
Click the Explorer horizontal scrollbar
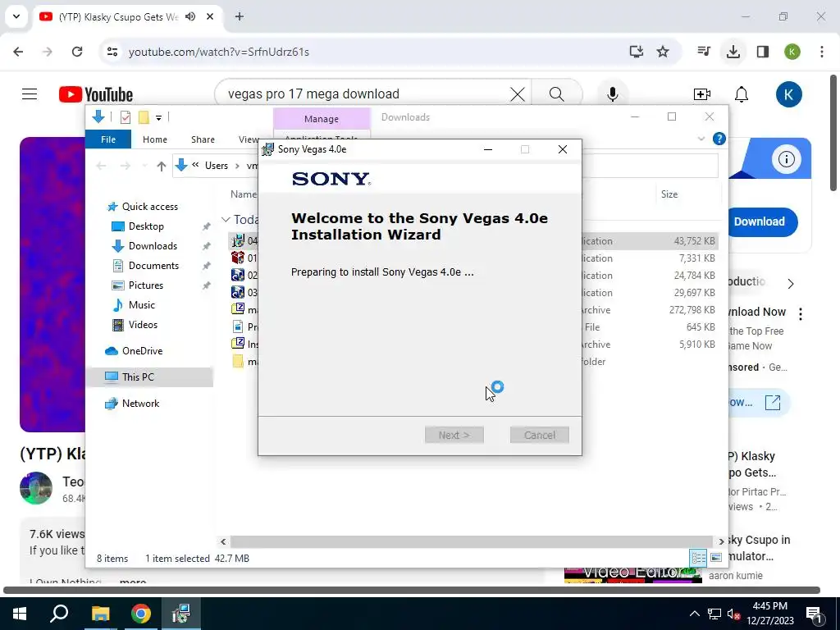(472, 541)
